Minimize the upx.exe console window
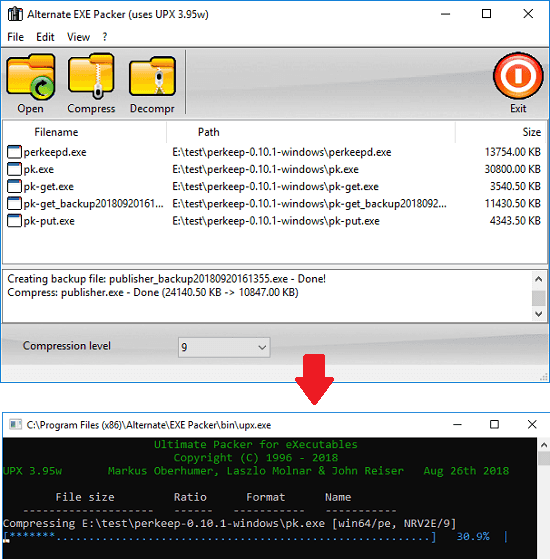Screen dimensions: 550x560 tap(458, 425)
